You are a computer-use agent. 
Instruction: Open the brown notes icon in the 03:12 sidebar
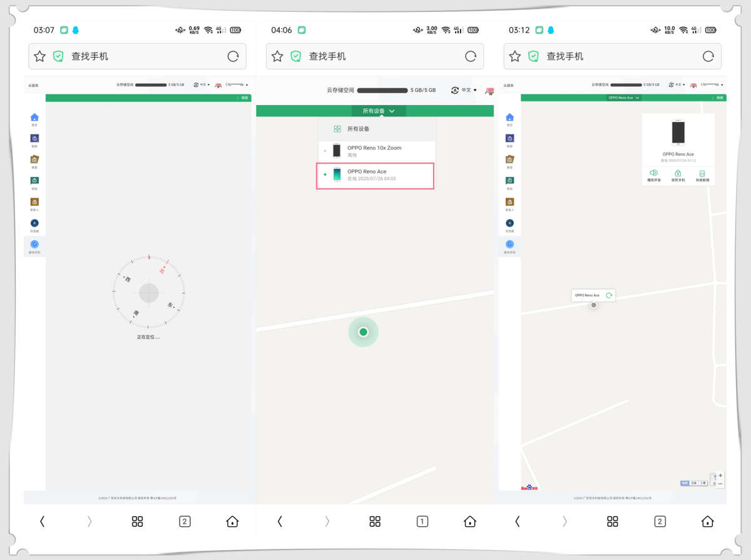click(509, 160)
